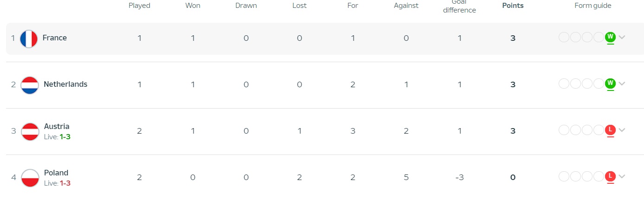Click the Austria flag icon
The image size is (644, 200).
pyautogui.click(x=30, y=131)
